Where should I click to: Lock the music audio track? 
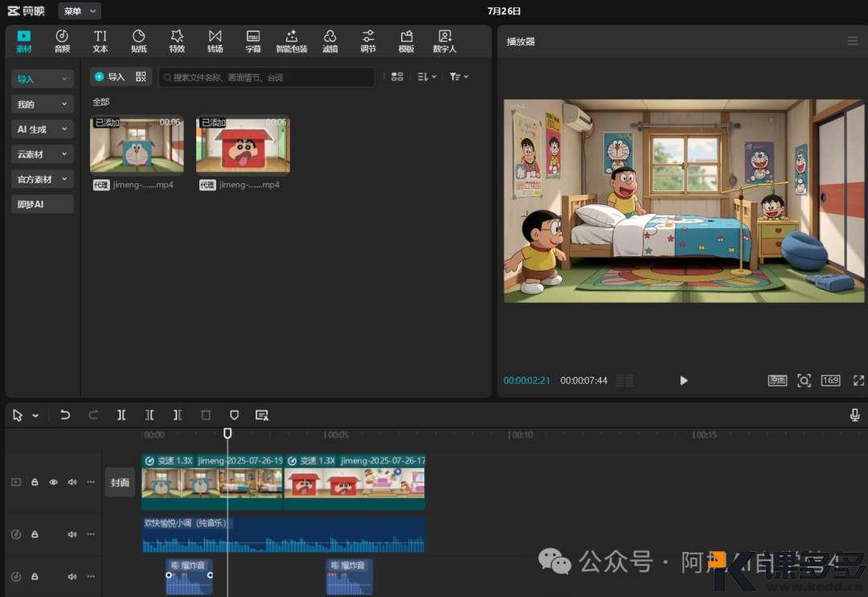click(35, 534)
